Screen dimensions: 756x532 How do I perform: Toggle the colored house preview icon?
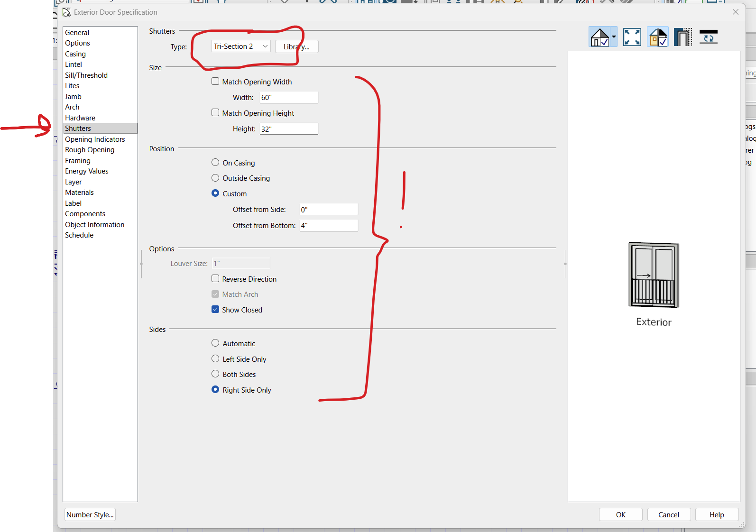[x=658, y=37]
